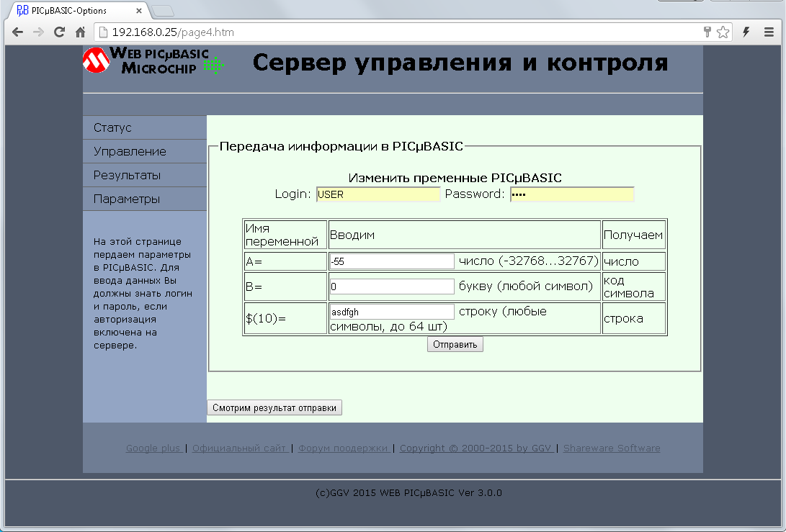Click the $(10)= variable name cell
Screen dimensions: 786x532
coord(285,319)
